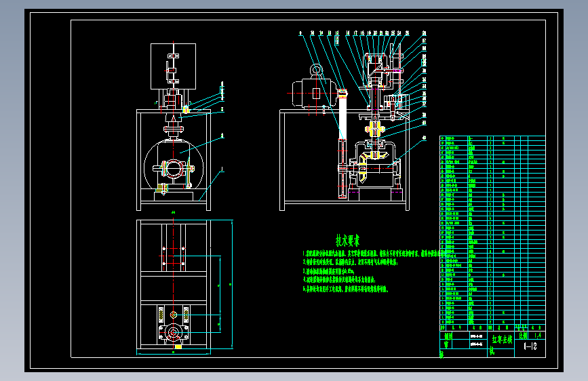Screen dimensions: 588x381
Task: Click the fifth technical requirement line
Action: pyautogui.click(x=345, y=289)
